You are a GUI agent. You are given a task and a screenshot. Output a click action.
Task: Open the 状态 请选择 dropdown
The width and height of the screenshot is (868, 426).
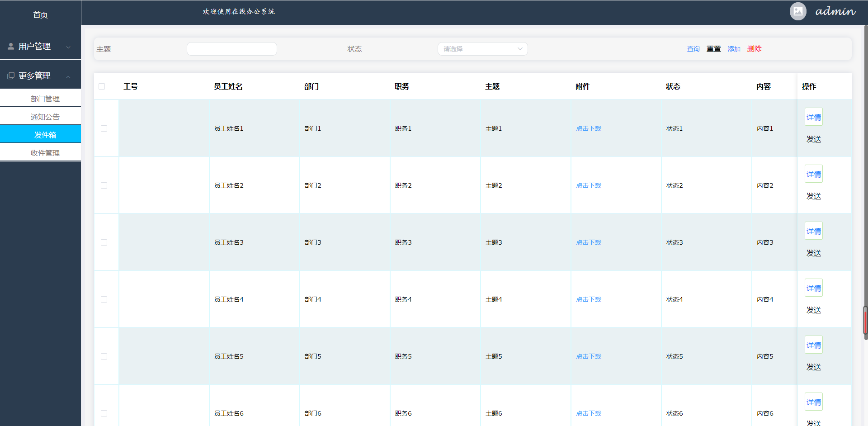click(x=482, y=48)
